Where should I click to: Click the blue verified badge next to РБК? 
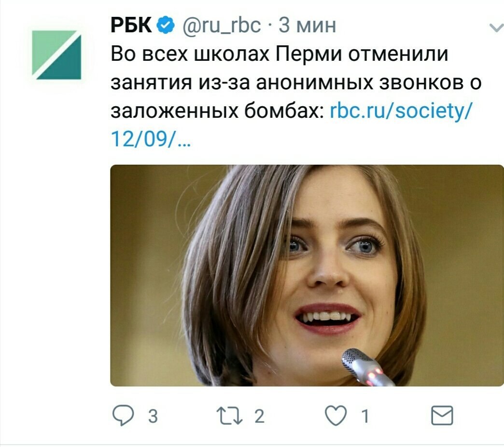point(166,25)
